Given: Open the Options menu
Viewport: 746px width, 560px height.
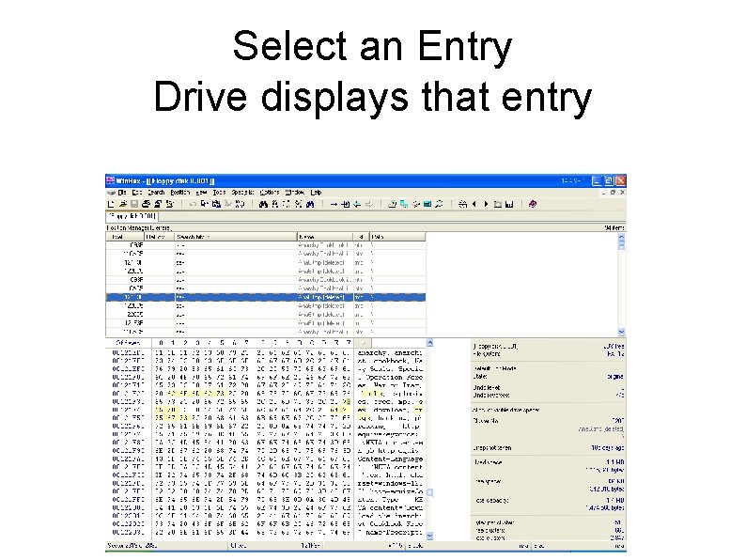Looking at the screenshot, I should tap(270, 193).
